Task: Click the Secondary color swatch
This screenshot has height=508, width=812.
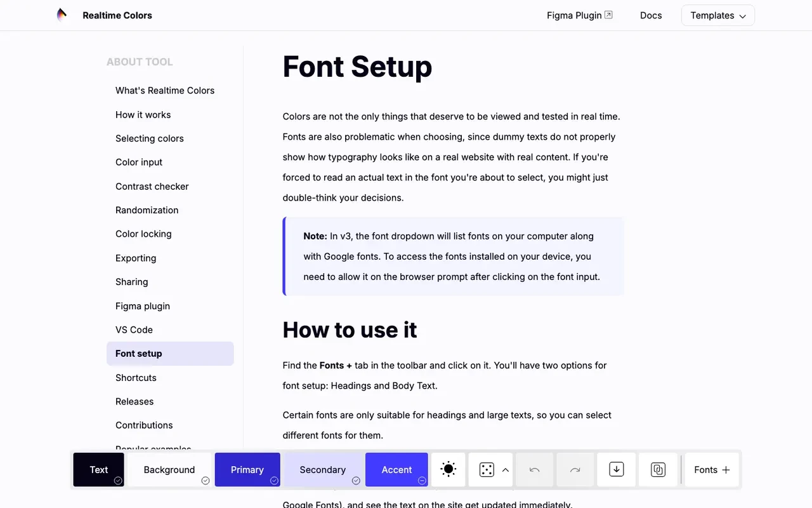Action: point(323,470)
